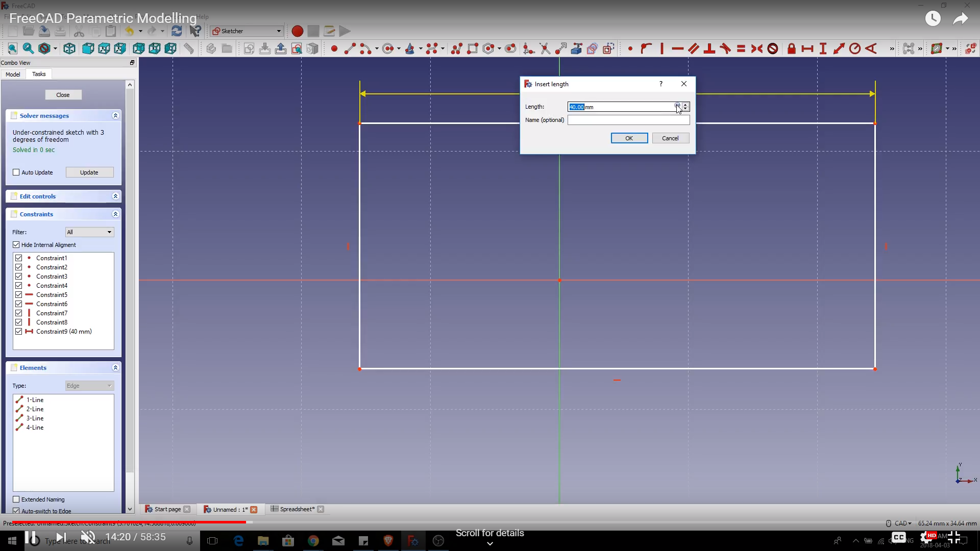Click the trim edge tool
The width and height of the screenshot is (980, 551).
pyautogui.click(x=545, y=48)
